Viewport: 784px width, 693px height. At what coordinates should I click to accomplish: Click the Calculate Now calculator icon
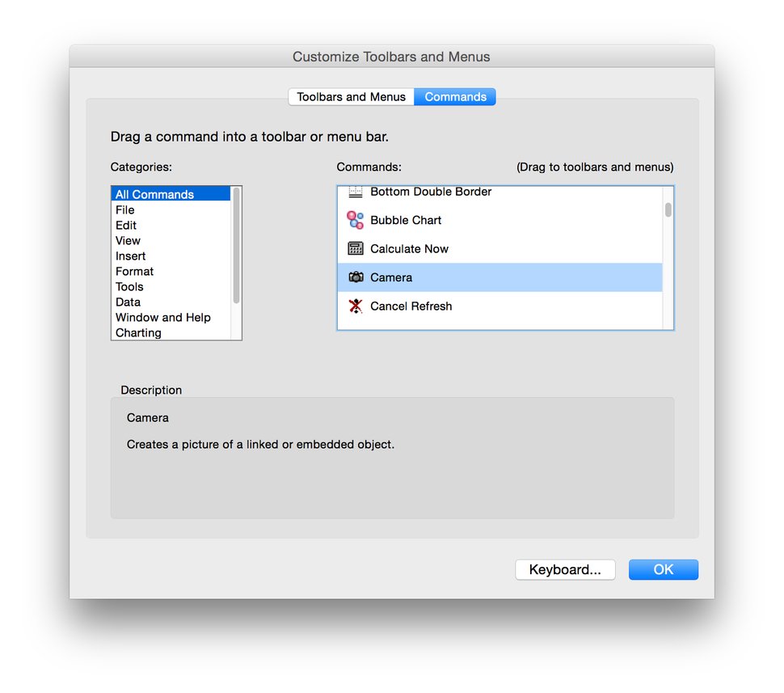click(354, 248)
